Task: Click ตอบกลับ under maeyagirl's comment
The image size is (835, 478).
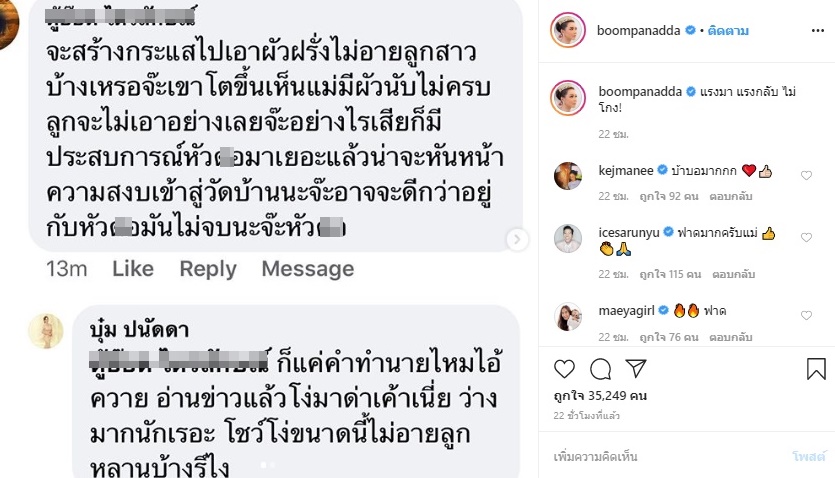Action: (731, 337)
